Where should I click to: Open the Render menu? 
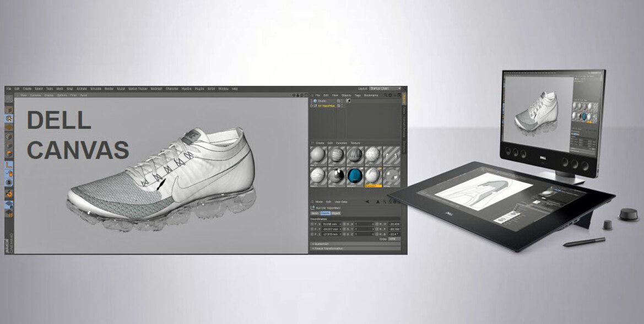click(x=109, y=89)
